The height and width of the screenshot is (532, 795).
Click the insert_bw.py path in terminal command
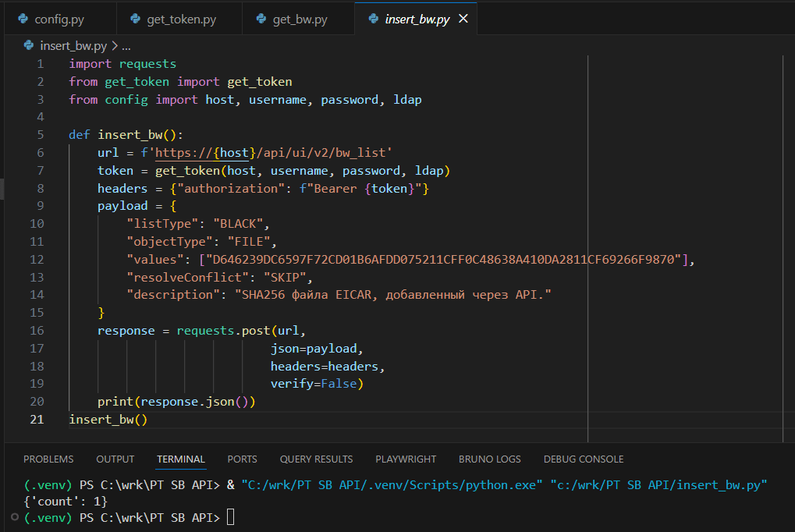pos(658,485)
